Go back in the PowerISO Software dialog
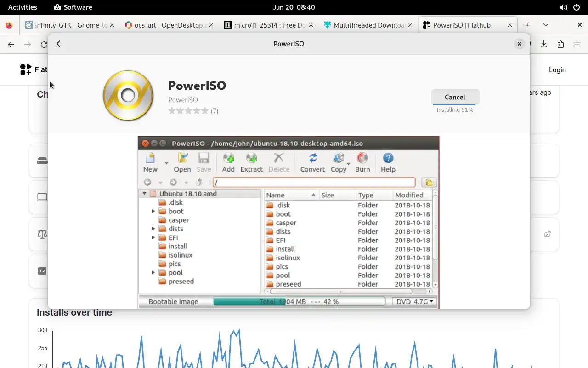Image resolution: width=588 pixels, height=368 pixels. coord(58,44)
